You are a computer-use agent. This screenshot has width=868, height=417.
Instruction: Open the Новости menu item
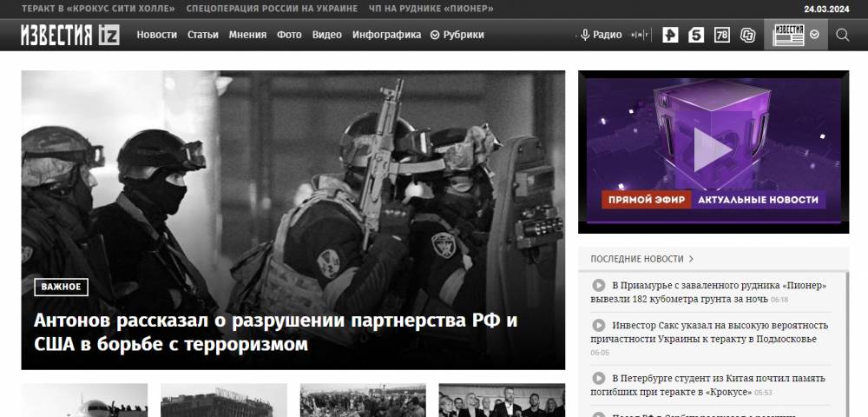156,35
